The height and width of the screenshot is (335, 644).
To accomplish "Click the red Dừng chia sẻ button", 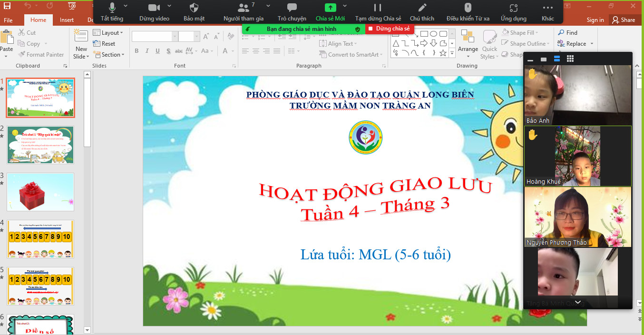I will click(x=389, y=29).
